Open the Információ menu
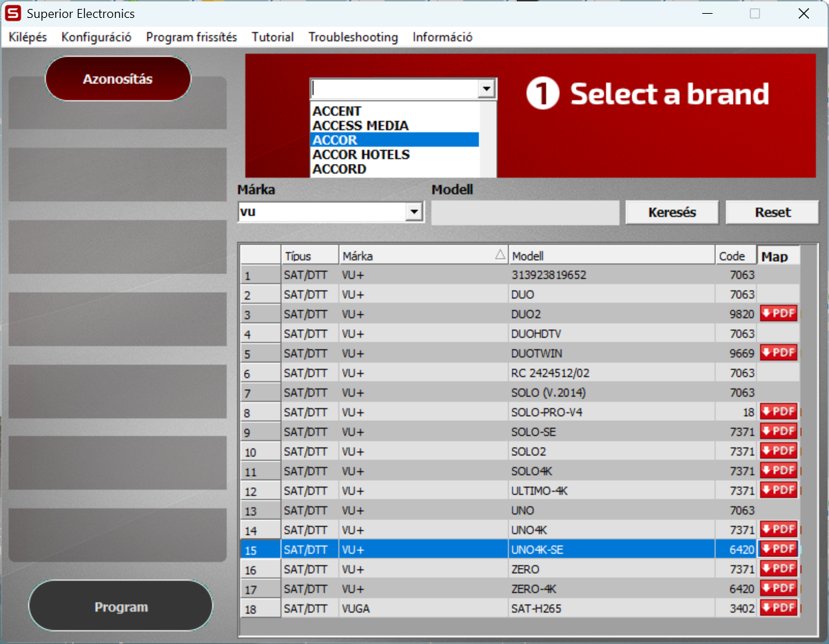829x644 pixels. (442, 37)
